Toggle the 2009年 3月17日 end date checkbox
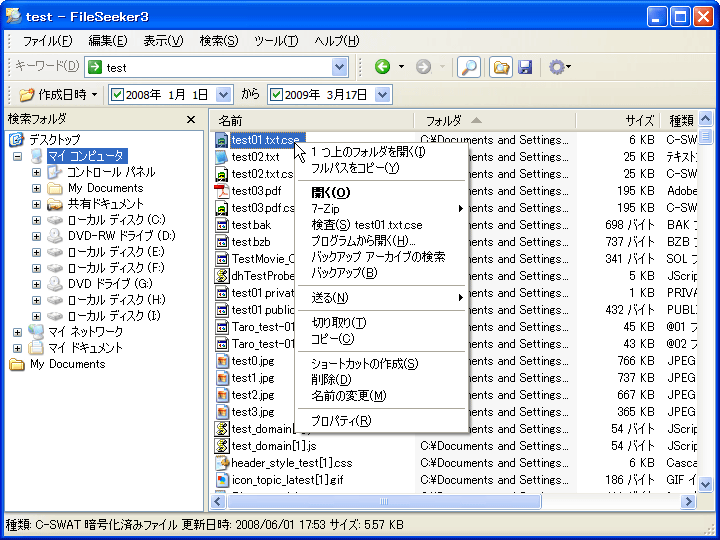720x540 pixels. pyautogui.click(x=276, y=95)
